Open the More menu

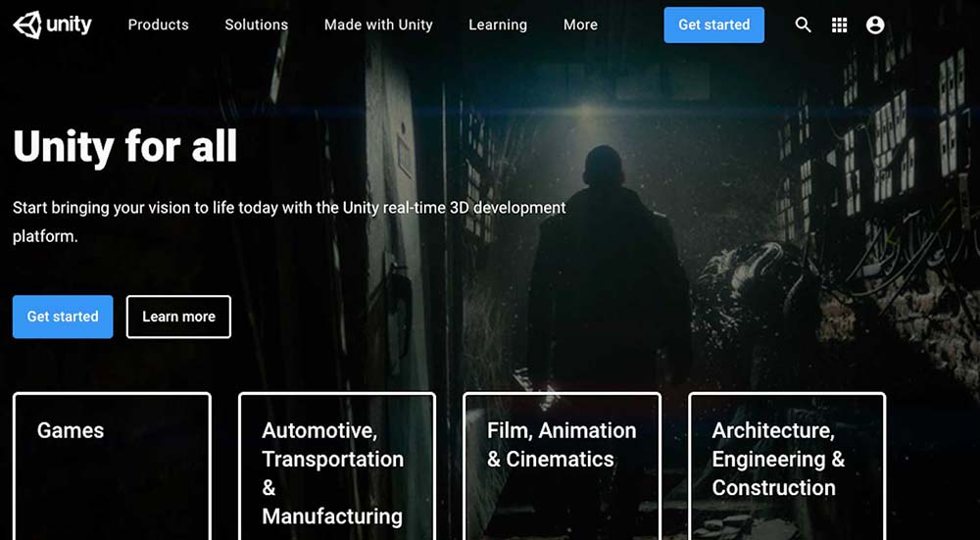click(x=580, y=25)
